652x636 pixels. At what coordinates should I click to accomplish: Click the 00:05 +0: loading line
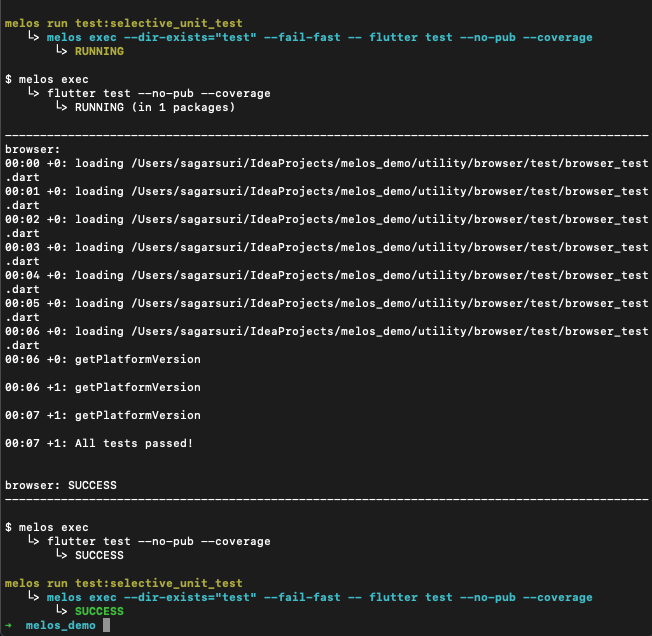pyautogui.click(x=326, y=303)
